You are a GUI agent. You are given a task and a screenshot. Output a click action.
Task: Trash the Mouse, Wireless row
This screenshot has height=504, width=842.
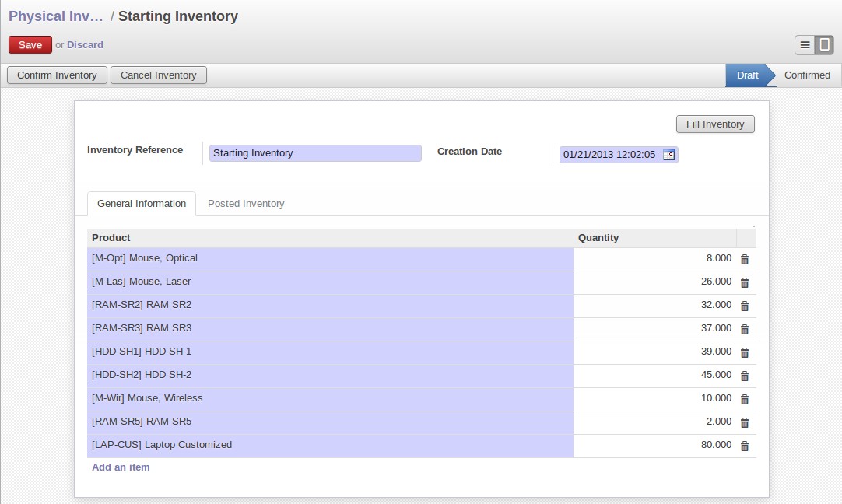[x=744, y=399]
